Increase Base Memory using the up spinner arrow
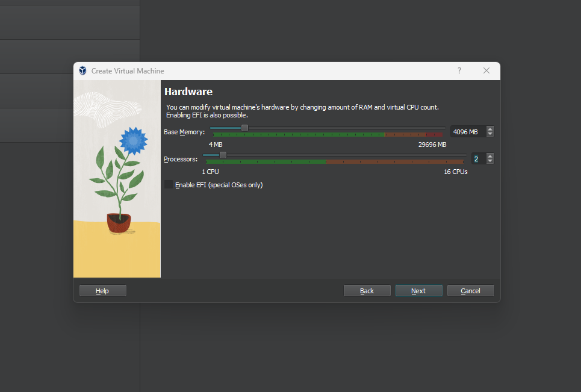This screenshot has width=581, height=392. [490, 129]
